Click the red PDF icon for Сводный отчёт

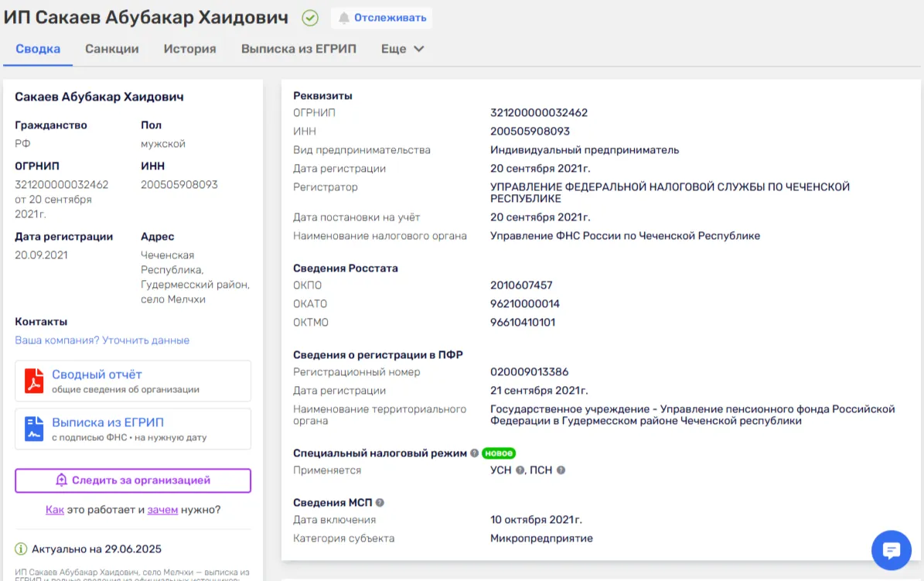tap(34, 381)
